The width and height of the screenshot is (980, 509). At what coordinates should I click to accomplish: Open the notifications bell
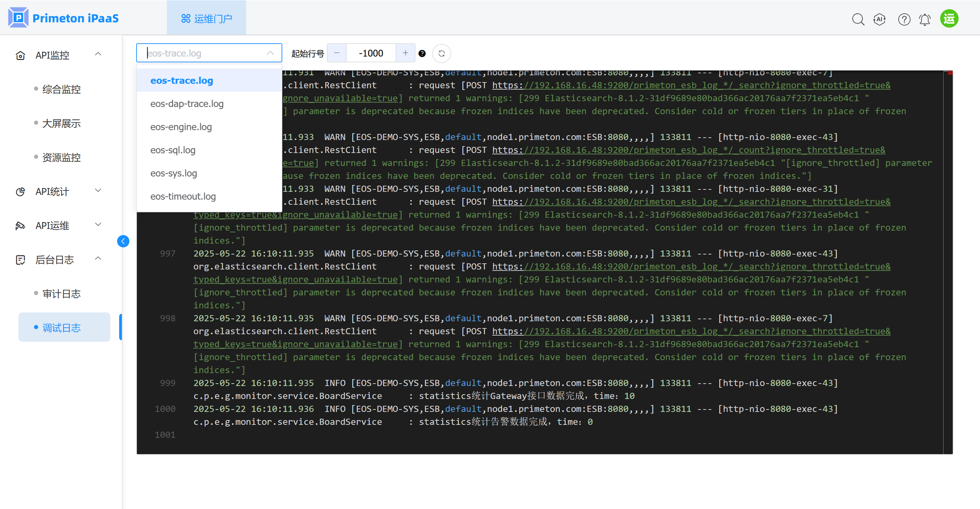pyautogui.click(x=925, y=19)
